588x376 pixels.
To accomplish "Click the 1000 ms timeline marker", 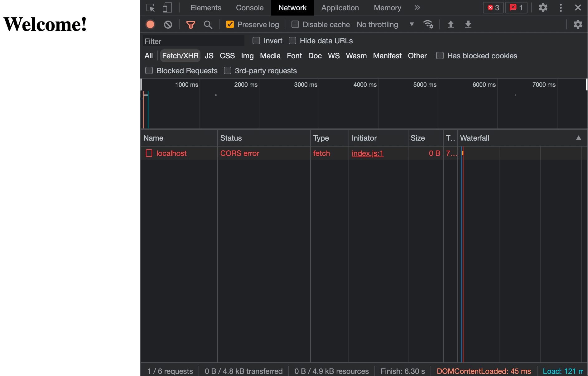I will point(186,84).
